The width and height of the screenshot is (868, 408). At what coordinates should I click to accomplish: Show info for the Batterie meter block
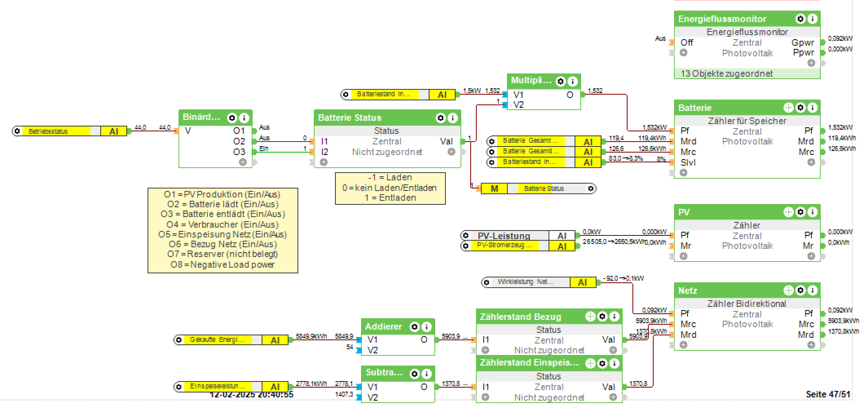click(x=812, y=108)
